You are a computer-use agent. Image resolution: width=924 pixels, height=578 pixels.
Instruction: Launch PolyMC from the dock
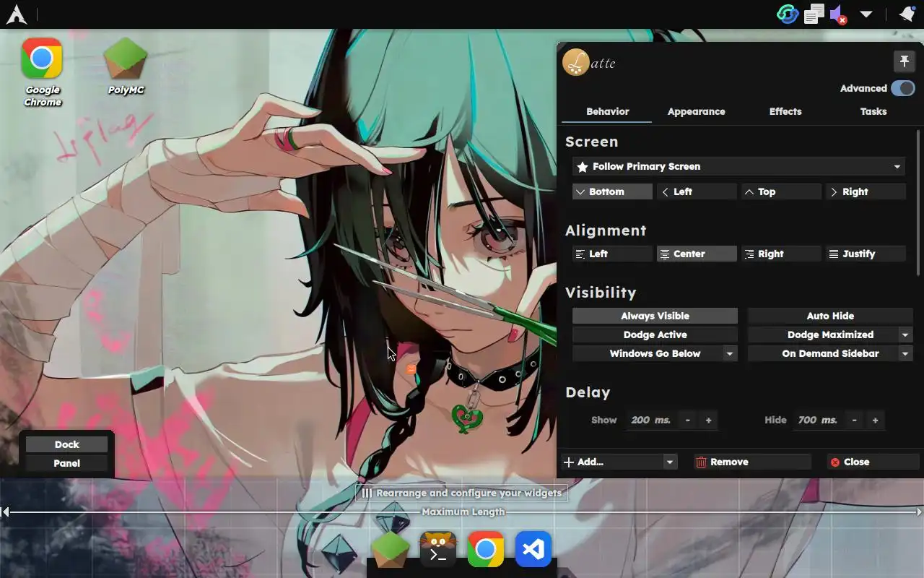[390, 550]
